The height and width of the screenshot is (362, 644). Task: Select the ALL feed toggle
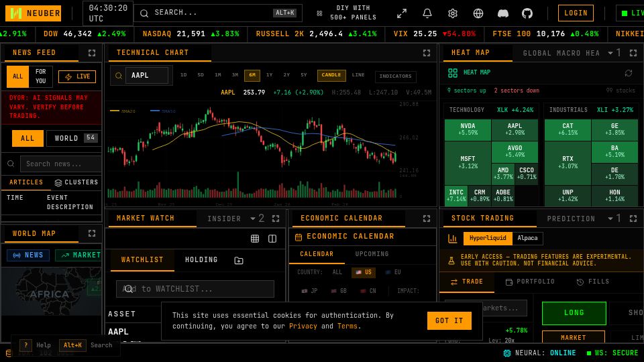[x=17, y=76]
